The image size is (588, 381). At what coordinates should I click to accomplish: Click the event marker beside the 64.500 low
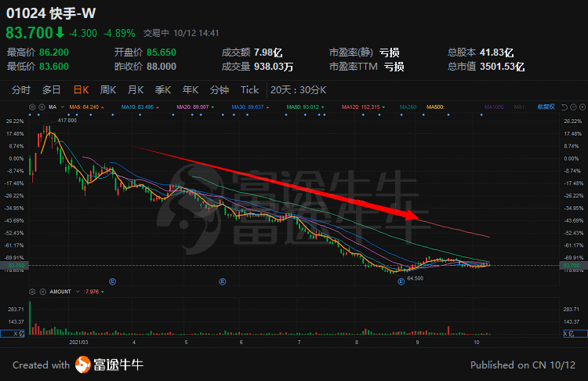click(401, 281)
